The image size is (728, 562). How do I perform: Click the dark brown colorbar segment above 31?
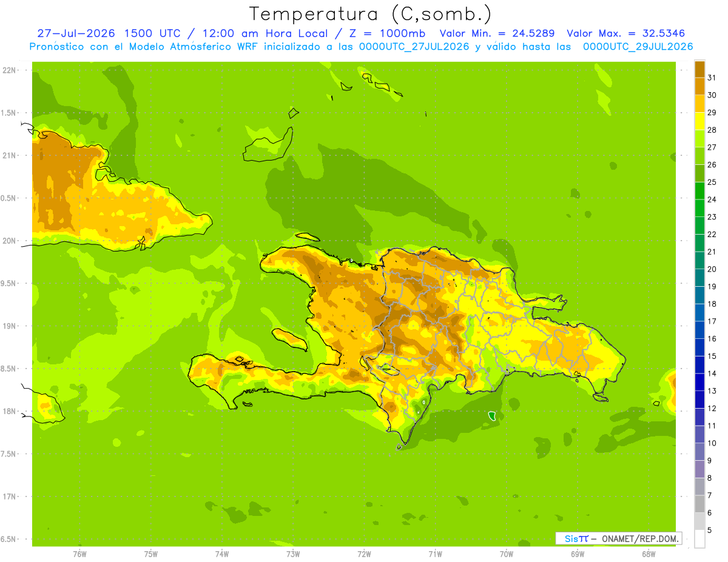[699, 69]
